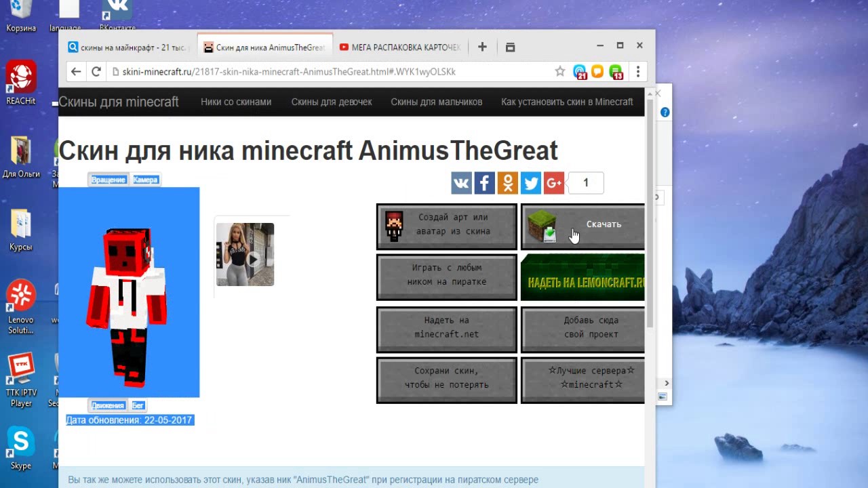Image resolution: width=868 pixels, height=488 pixels.
Task: Click the 3D skin preview of AnimusTheGreat
Action: [129, 292]
